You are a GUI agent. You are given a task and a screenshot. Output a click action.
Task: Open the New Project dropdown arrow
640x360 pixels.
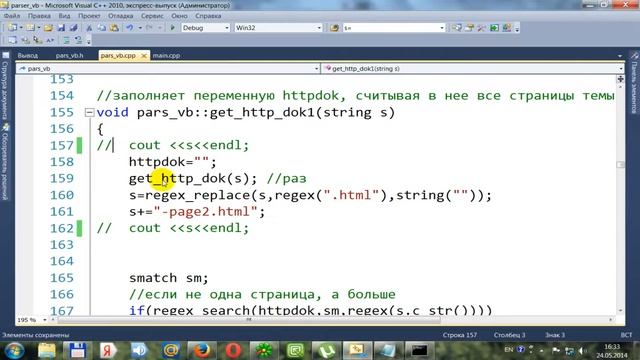click(x=21, y=28)
